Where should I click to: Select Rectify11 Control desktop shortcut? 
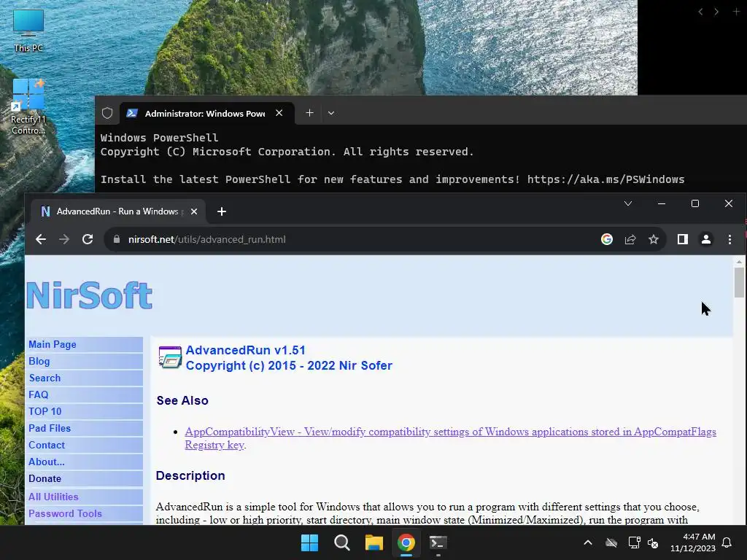pyautogui.click(x=28, y=106)
